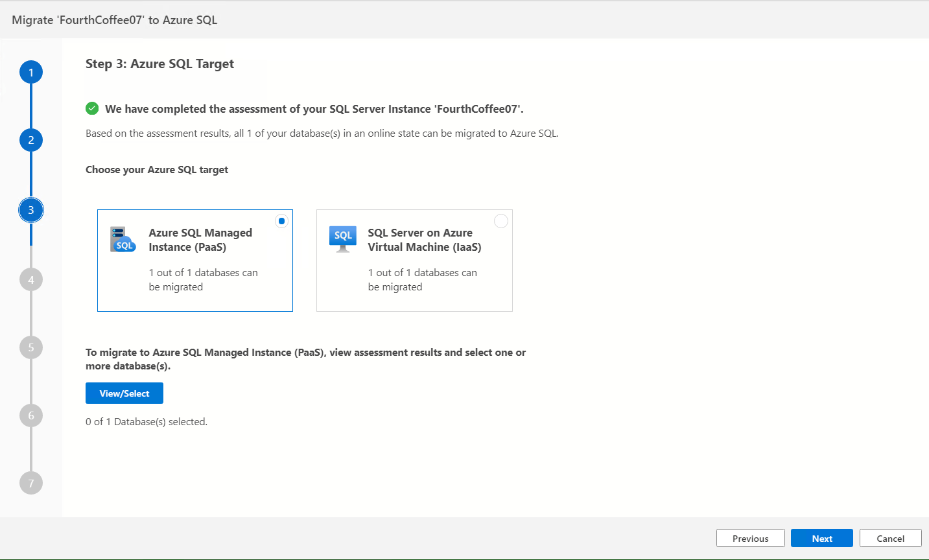Click the 'Step 3: Azure SQL Target' heading

tap(159, 64)
